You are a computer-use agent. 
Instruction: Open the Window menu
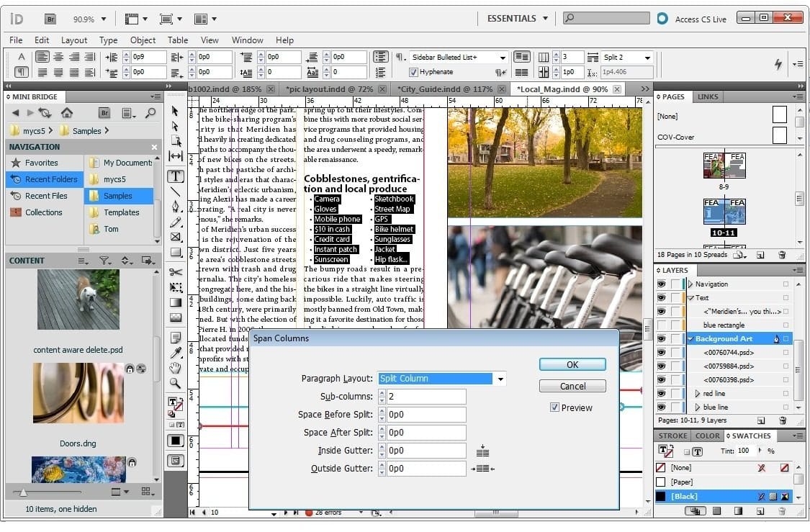[247, 40]
